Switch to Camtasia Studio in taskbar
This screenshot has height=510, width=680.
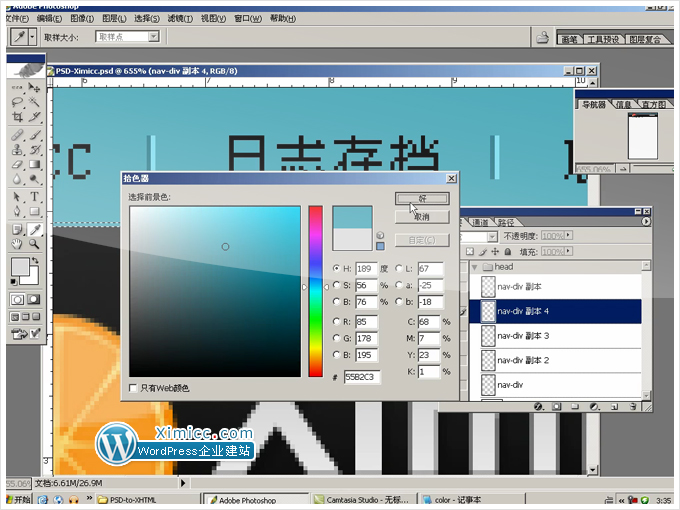(x=362, y=500)
